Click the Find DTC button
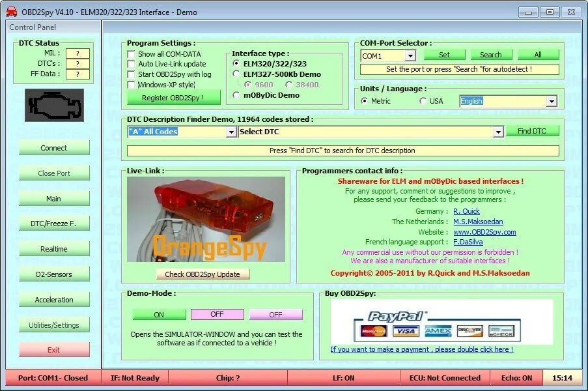Screen dimensions: 588x391 [x=532, y=131]
